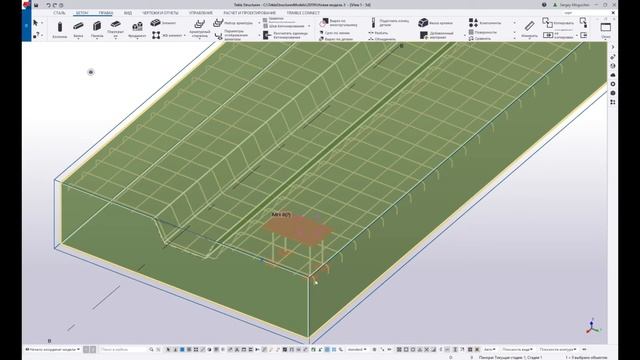
Task: Click the Сравнить compare icon
Action: click(x=471, y=38)
